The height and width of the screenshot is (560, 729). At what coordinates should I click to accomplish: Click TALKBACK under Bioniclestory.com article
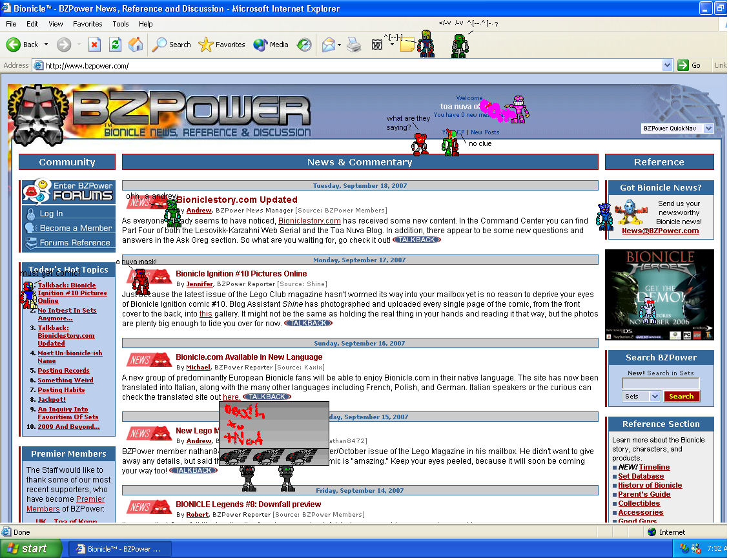tap(416, 240)
